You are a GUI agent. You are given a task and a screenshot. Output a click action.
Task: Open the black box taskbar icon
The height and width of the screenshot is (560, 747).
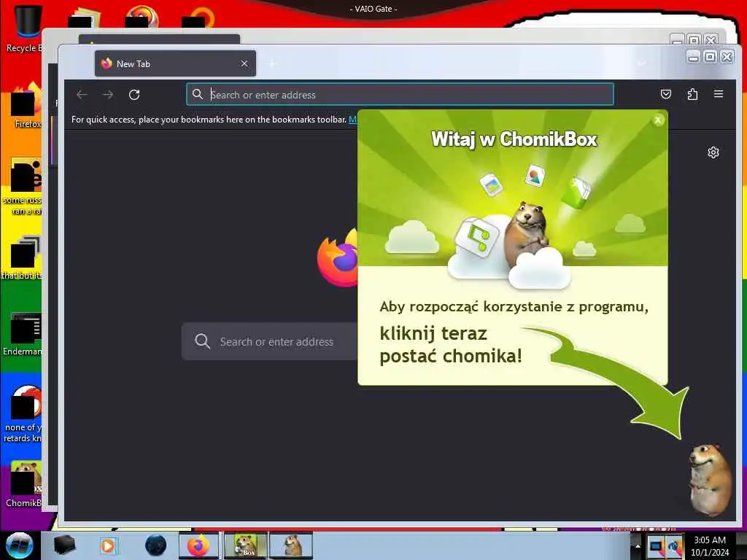(x=64, y=545)
